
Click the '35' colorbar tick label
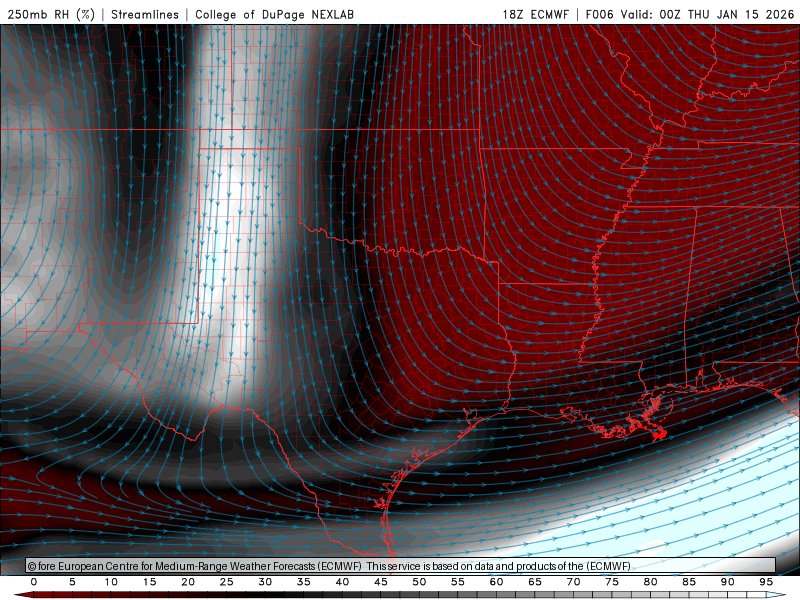tap(304, 582)
